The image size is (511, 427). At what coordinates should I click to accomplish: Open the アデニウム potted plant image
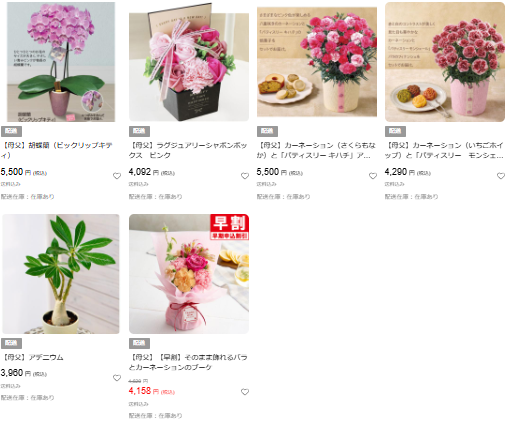click(61, 274)
